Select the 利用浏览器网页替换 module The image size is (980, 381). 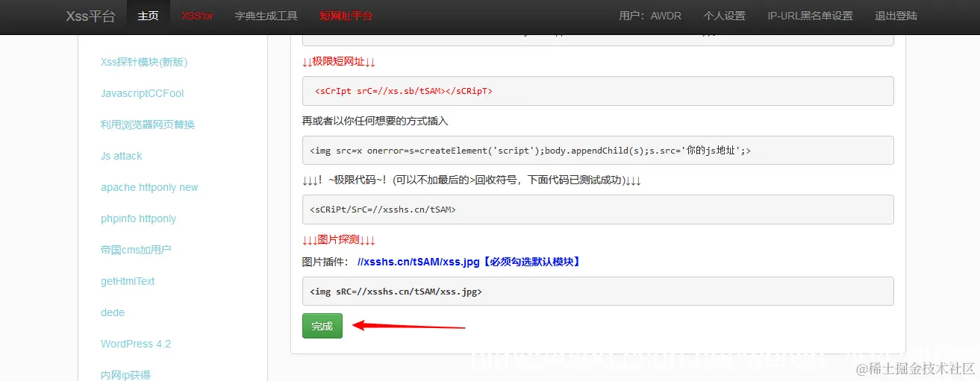tap(148, 125)
